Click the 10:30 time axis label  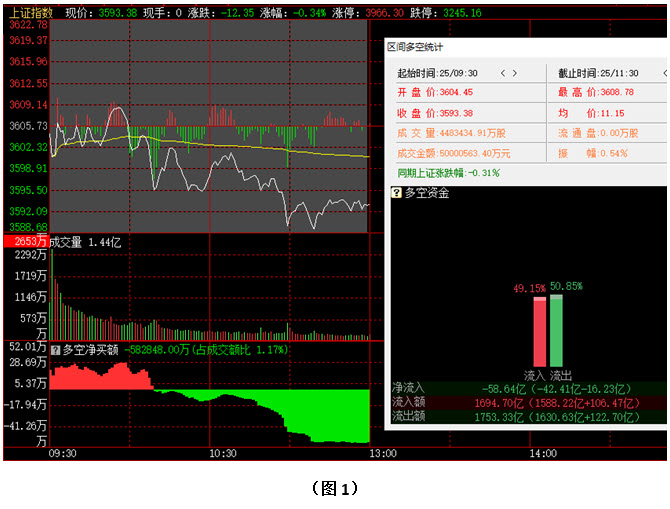point(223,453)
